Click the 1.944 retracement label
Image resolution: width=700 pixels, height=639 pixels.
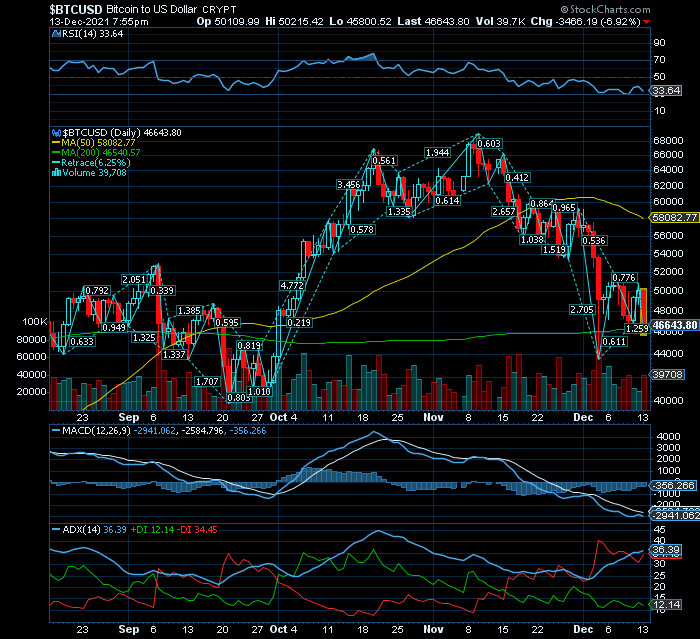(x=438, y=152)
